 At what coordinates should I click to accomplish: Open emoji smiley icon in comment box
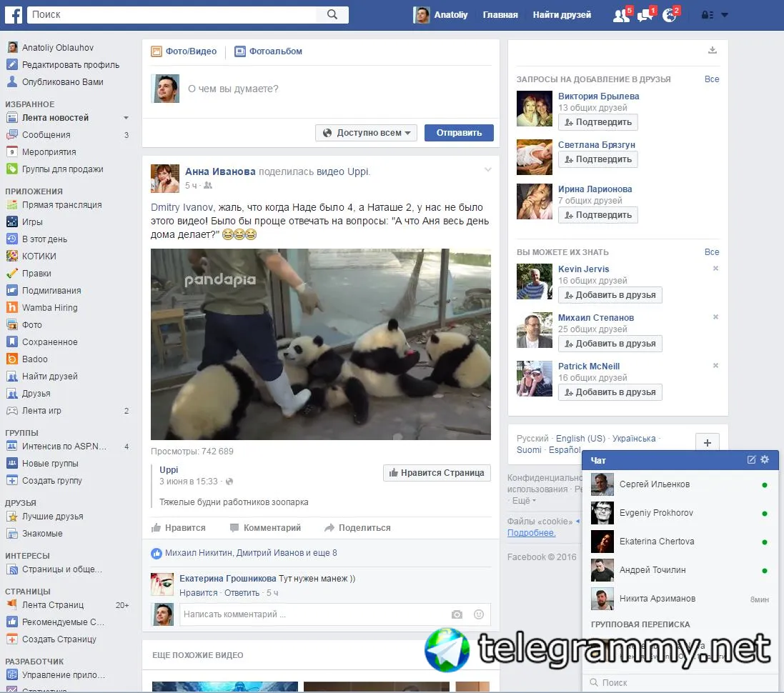tap(479, 614)
